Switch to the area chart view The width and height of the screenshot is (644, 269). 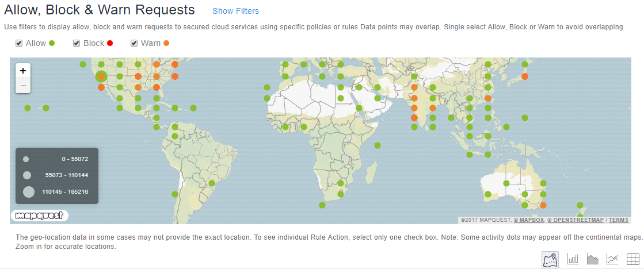tap(593, 259)
